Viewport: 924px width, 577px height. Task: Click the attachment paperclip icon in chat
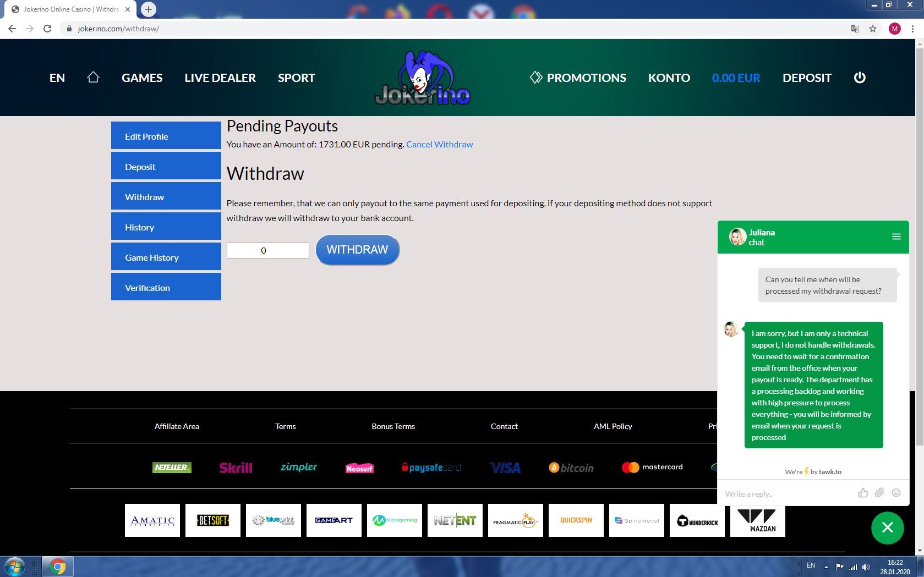click(x=879, y=493)
